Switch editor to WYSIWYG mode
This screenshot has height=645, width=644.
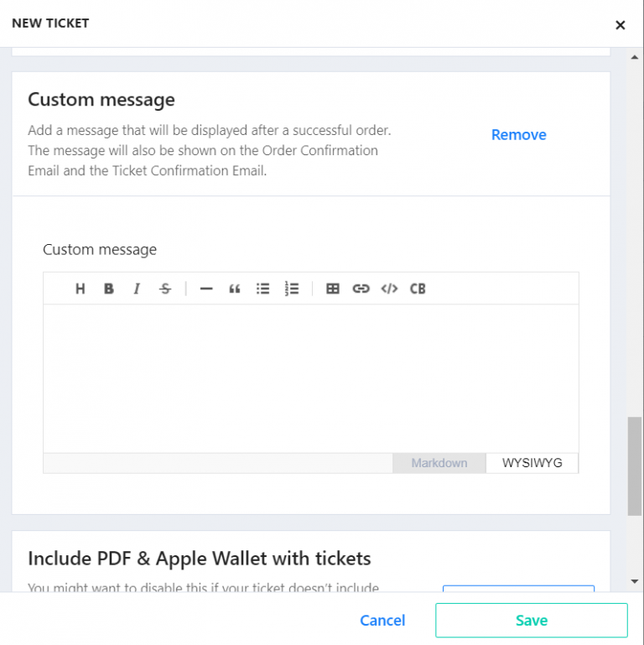point(532,463)
